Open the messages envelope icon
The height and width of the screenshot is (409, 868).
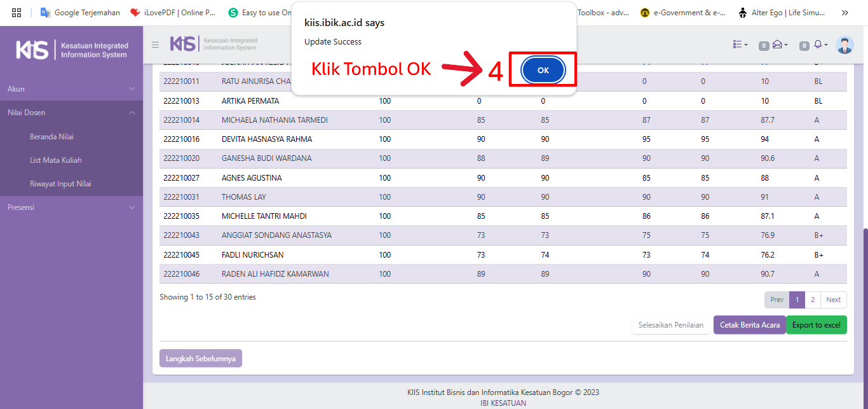777,45
